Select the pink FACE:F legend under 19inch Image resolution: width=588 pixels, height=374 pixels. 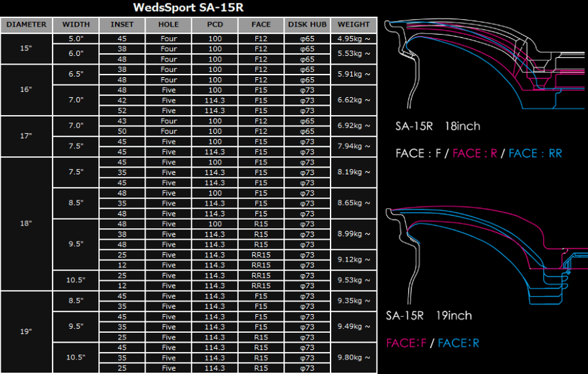point(406,343)
